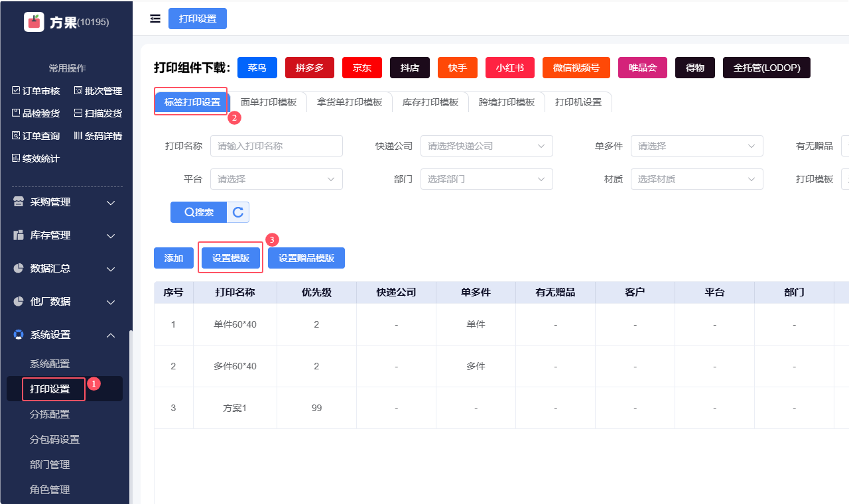This screenshot has width=849, height=504.
Task: Focus the 打印名称 input field
Action: 277,146
